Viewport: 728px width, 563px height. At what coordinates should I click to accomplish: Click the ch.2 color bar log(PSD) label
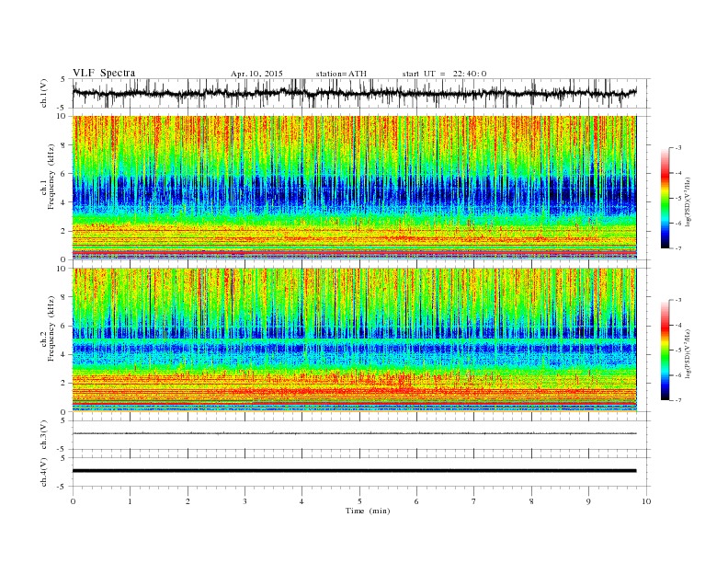coord(687,353)
